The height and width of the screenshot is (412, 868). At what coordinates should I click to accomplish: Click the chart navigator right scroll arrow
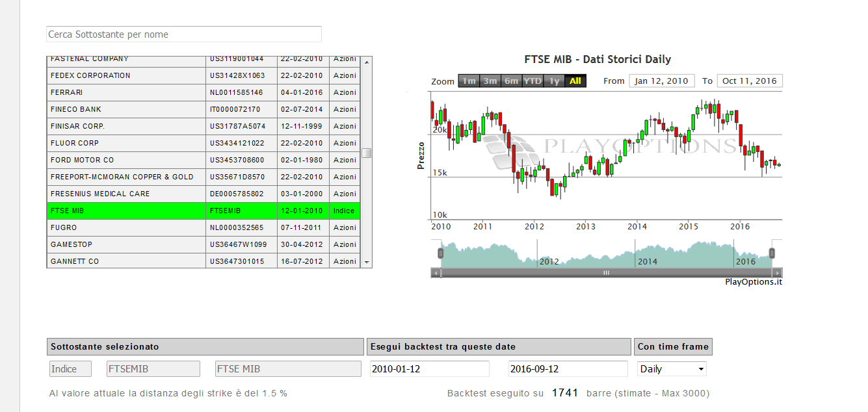click(x=778, y=273)
